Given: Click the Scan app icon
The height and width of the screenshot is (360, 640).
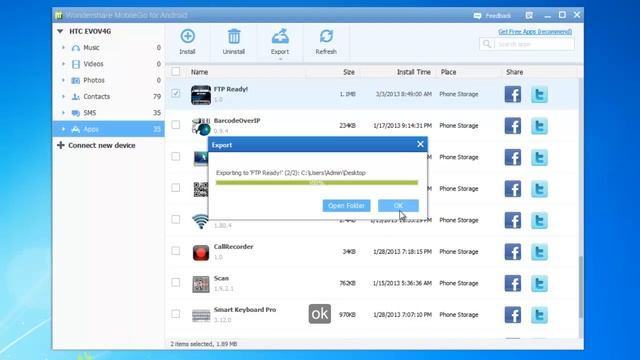Looking at the screenshot, I should (x=201, y=284).
